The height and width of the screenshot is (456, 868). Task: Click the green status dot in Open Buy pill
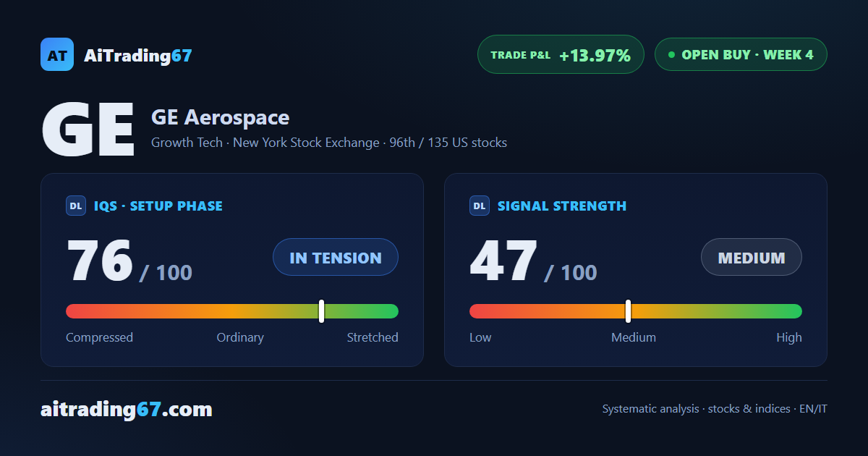(671, 54)
